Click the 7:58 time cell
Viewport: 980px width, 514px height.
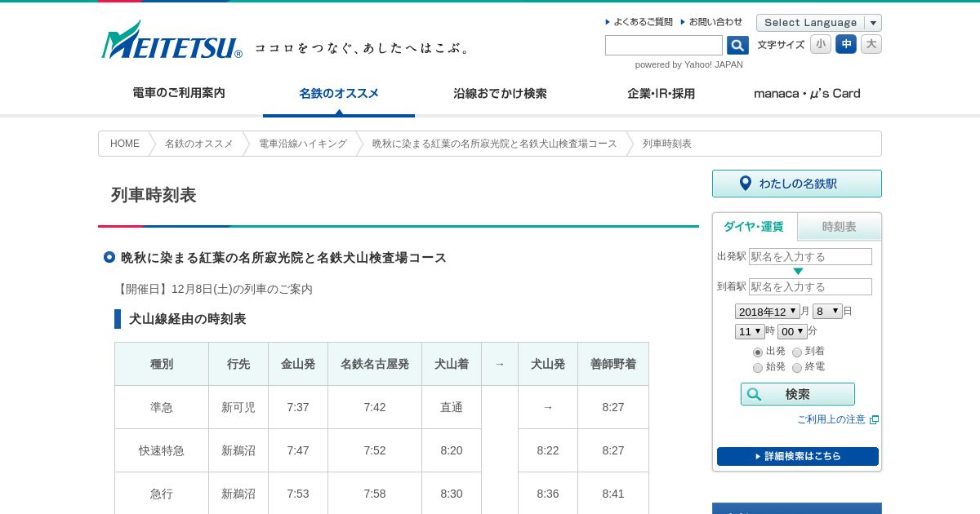[375, 494]
